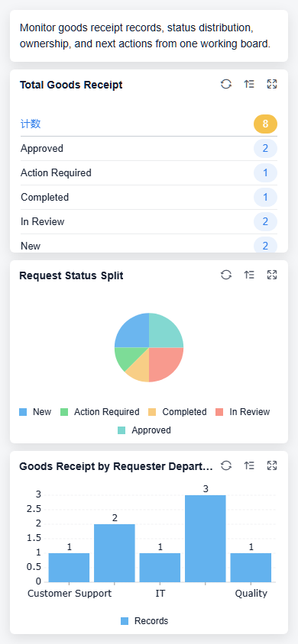The width and height of the screenshot is (298, 644).
Task: Toggle the Records legend in bar chart
Action: (x=144, y=621)
